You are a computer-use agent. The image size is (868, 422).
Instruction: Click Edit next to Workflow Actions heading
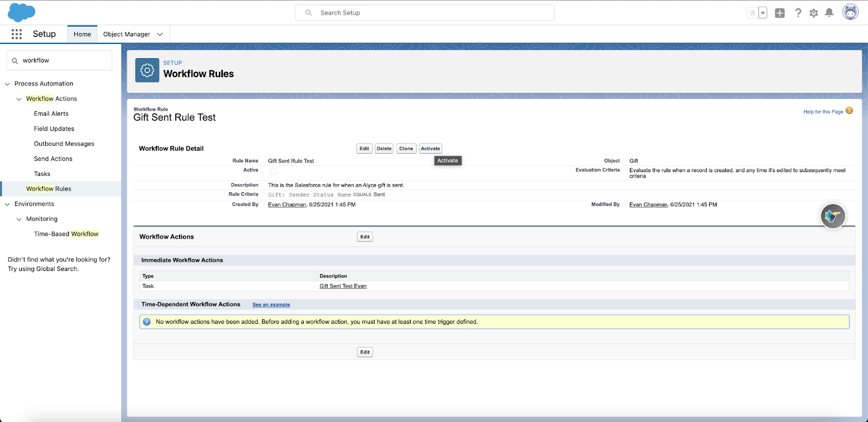[365, 237]
